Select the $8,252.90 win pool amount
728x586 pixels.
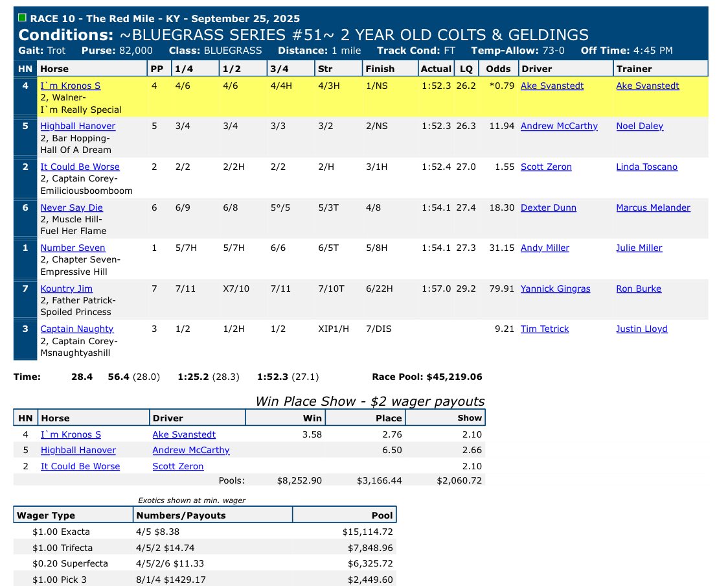tap(299, 480)
